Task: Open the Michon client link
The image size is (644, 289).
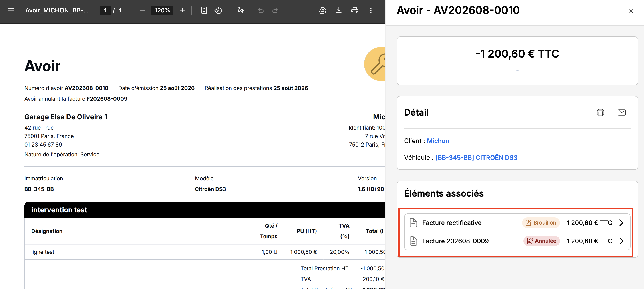Action: tap(438, 141)
